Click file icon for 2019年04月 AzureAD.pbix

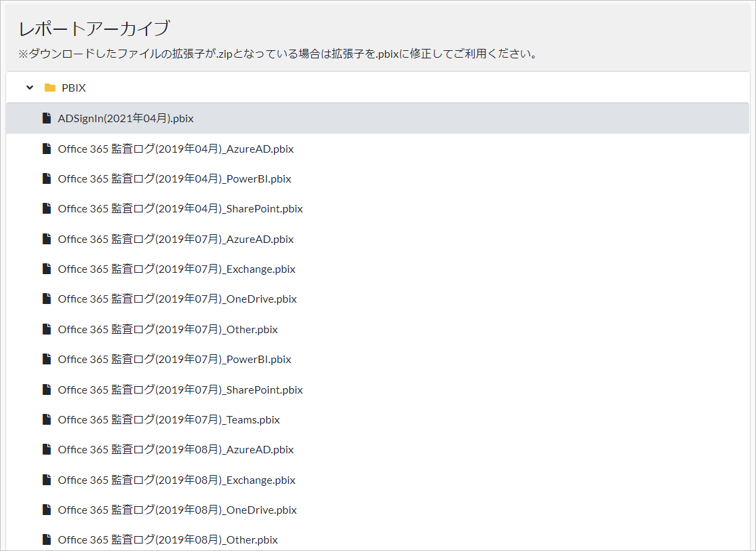click(x=47, y=149)
